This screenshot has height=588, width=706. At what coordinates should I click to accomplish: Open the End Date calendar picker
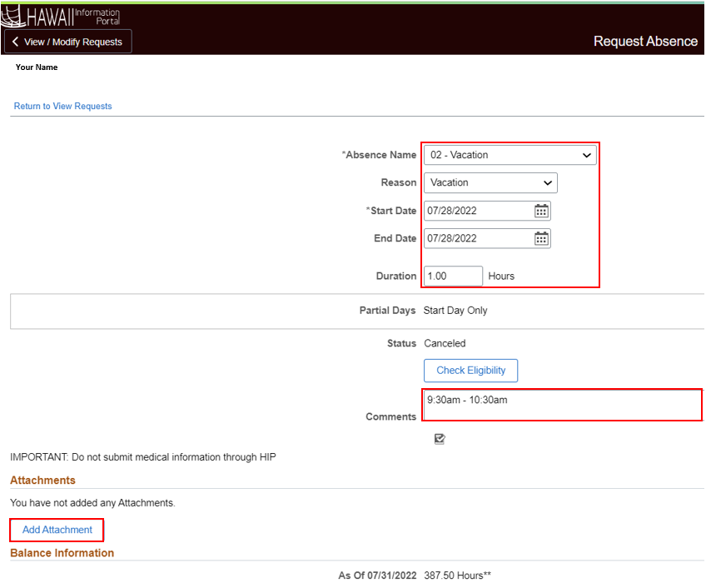click(541, 238)
